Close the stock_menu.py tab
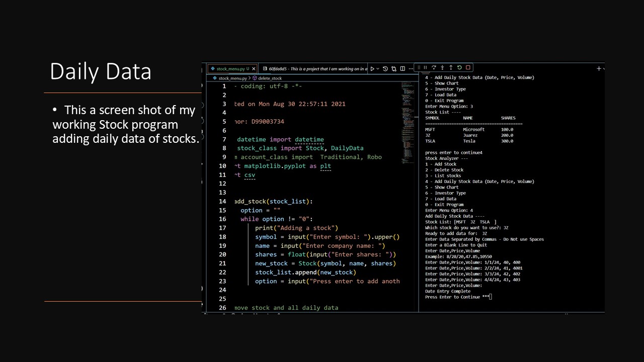Image resolution: width=644 pixels, height=362 pixels. (254, 69)
